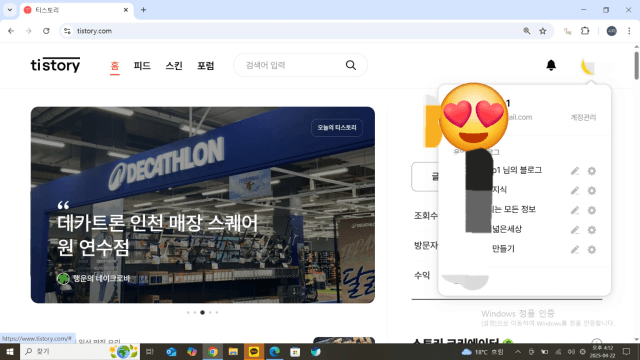This screenshot has width=640, height=360.
Task: Click the write pencil icon for '님의 블로그'
Action: (575, 171)
